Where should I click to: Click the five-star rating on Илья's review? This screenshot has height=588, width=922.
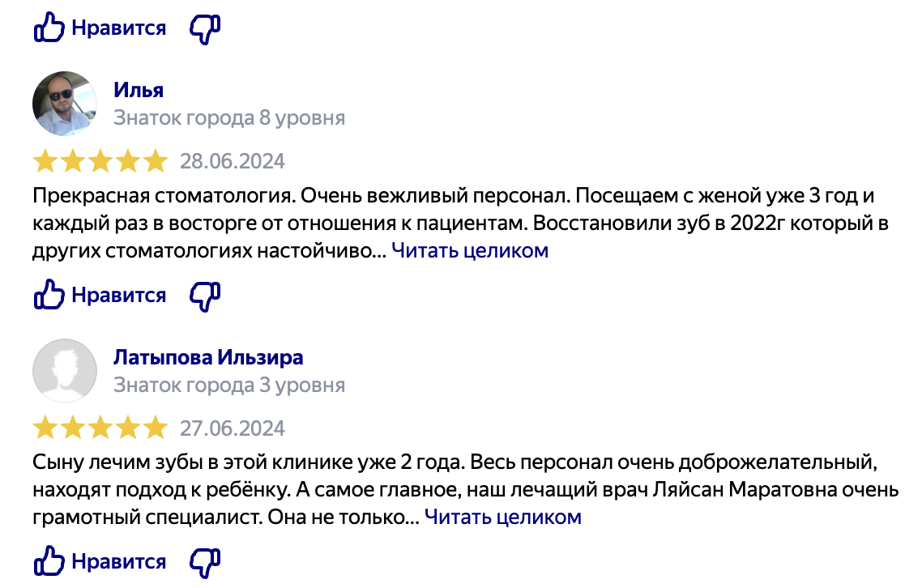[100, 161]
